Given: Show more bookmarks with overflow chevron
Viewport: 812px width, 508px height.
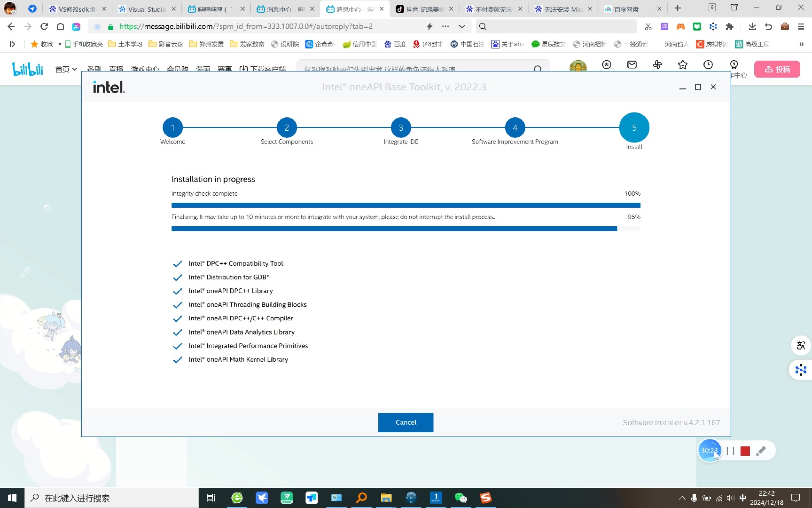Looking at the screenshot, I should click(x=801, y=44).
